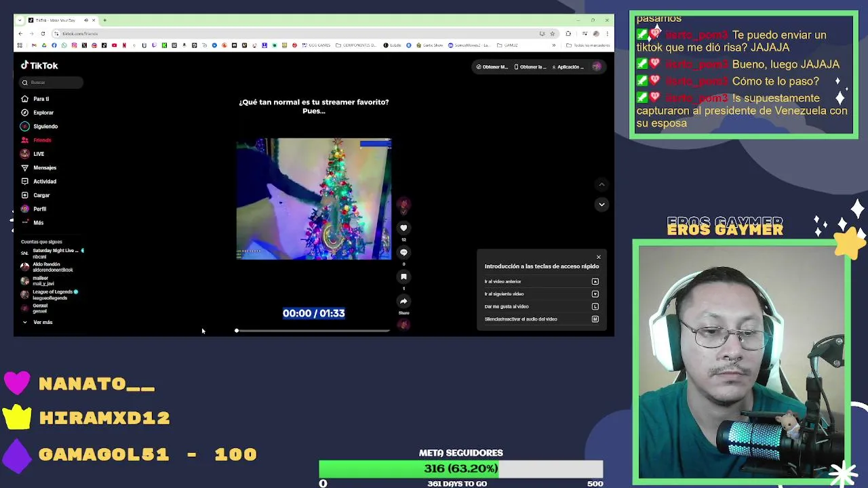Click the TikTok logo
The image size is (868, 488).
pyautogui.click(x=39, y=66)
